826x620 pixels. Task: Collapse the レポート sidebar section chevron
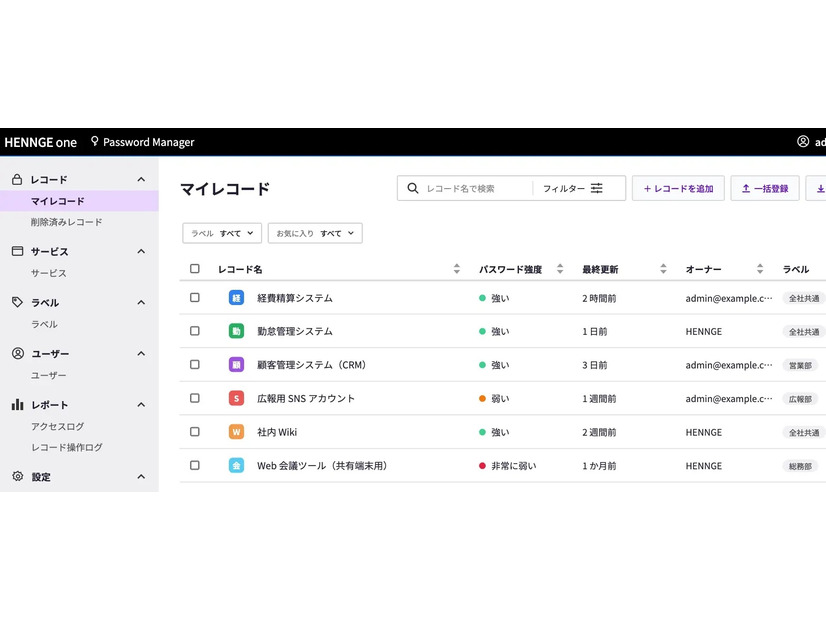click(141, 405)
